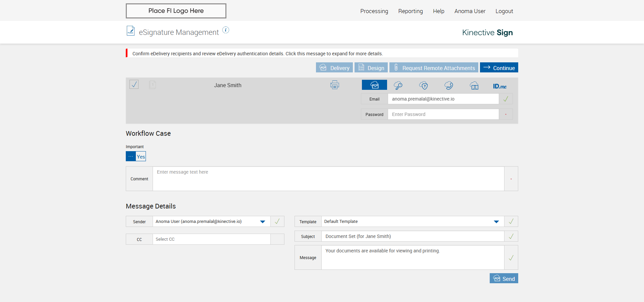
Task: Click into the Enter Password field
Action: 443,114
